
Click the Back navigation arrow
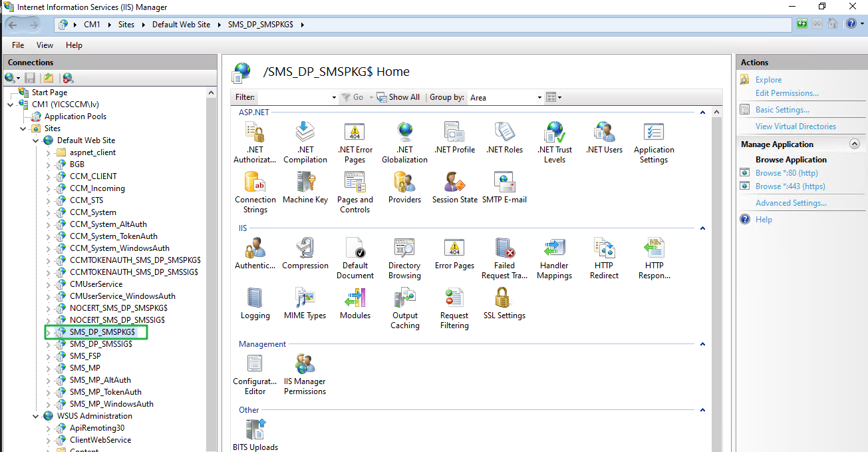click(13, 24)
